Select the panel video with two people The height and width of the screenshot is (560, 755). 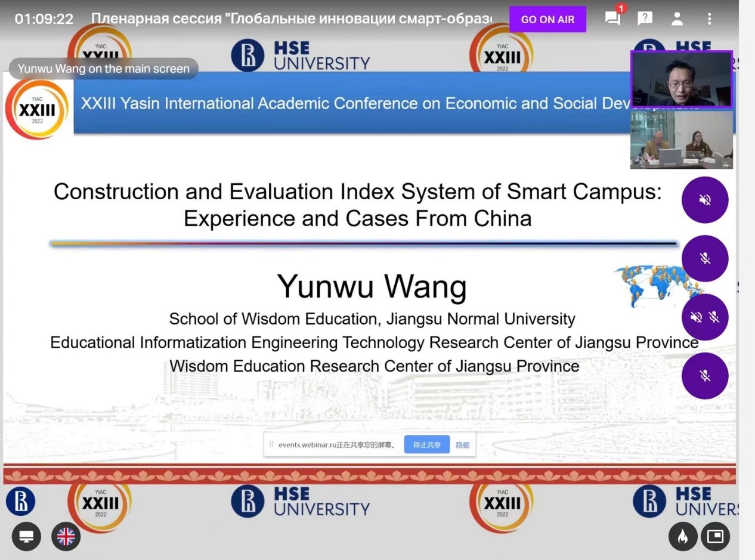681,139
